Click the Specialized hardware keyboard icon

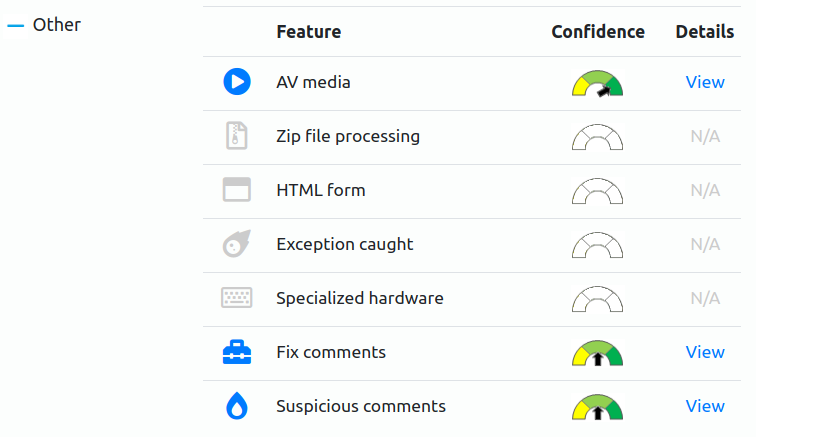(237, 298)
